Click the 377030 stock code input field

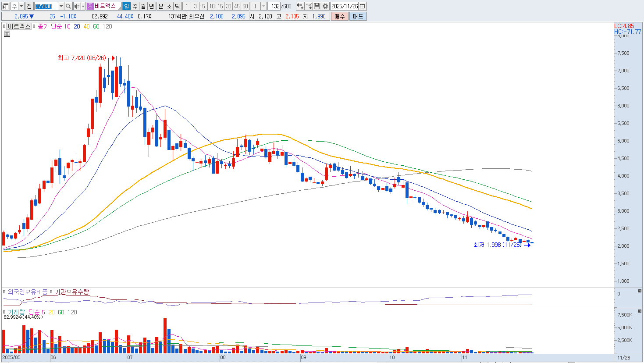click(46, 6)
